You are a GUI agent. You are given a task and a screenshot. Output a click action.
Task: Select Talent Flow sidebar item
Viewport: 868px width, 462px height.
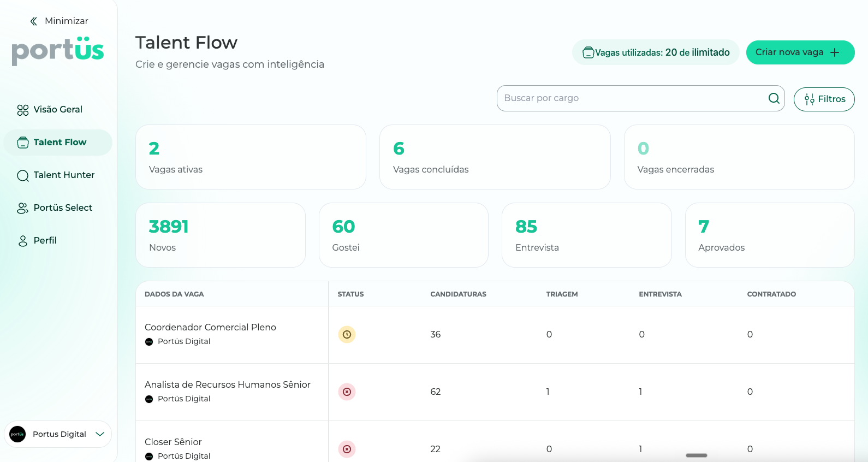[x=58, y=143]
